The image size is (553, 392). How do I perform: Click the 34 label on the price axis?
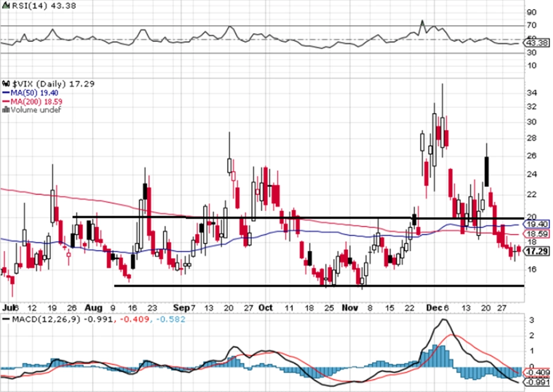(x=532, y=93)
